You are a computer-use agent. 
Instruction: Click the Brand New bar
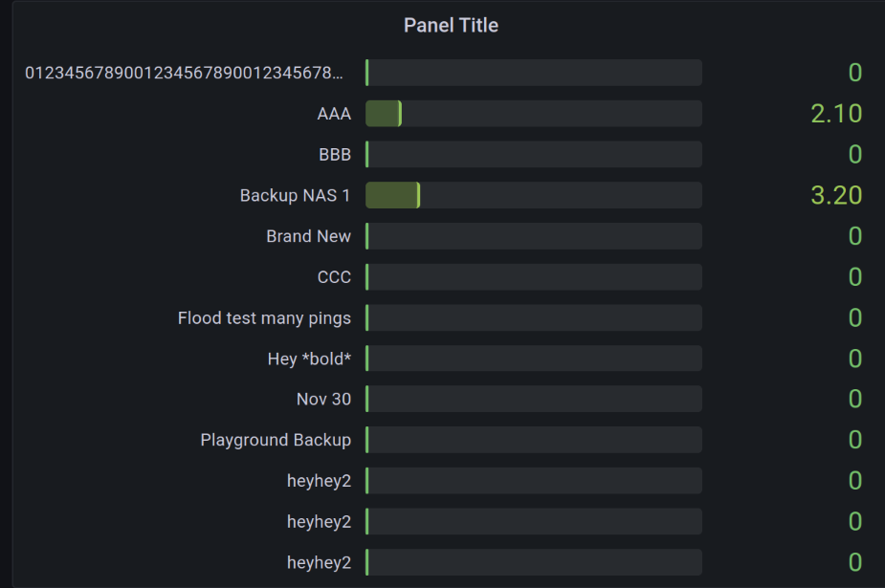point(534,236)
